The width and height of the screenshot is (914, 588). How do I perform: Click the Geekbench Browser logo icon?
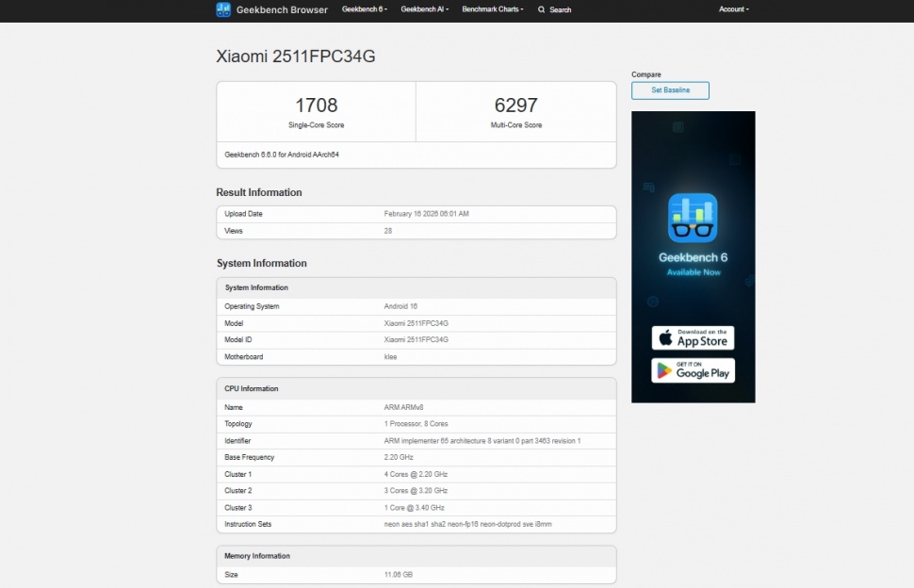[222, 9]
